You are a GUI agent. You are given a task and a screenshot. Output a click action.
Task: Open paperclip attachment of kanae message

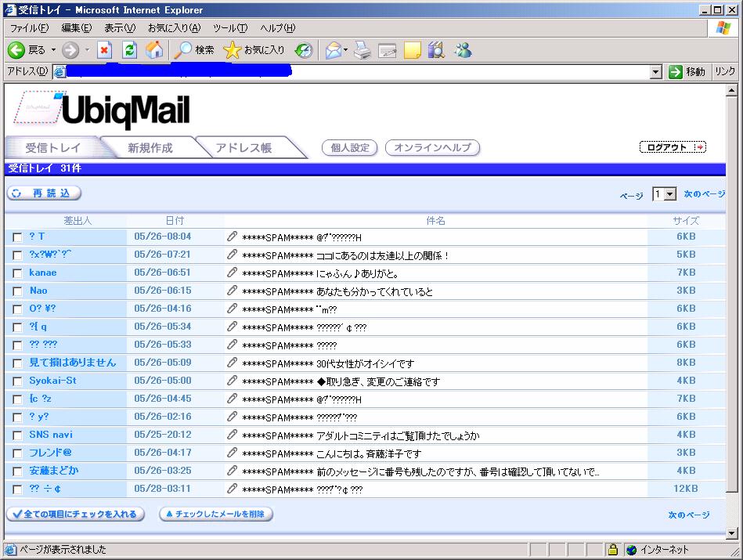[x=232, y=273]
